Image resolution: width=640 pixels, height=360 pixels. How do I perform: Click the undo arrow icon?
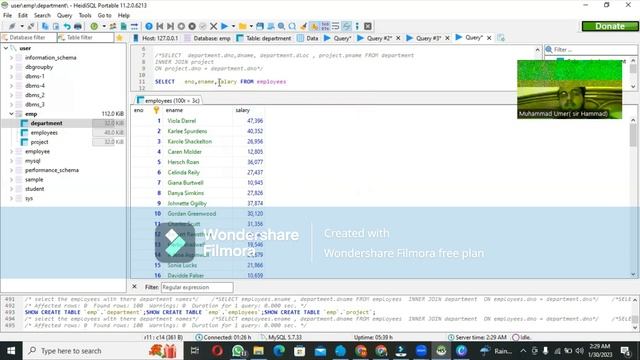(67, 26)
